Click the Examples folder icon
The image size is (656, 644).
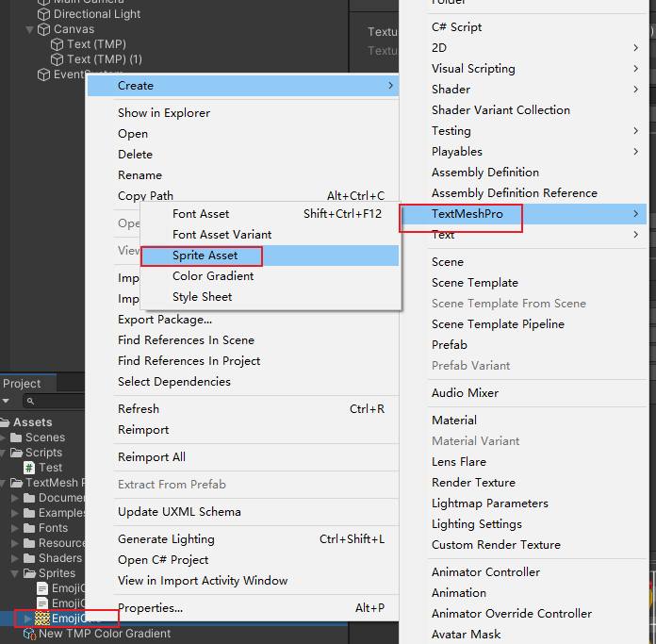(x=29, y=513)
